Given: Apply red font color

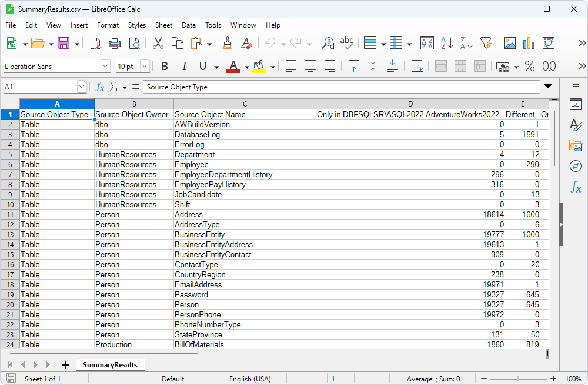Looking at the screenshot, I should tap(233, 67).
